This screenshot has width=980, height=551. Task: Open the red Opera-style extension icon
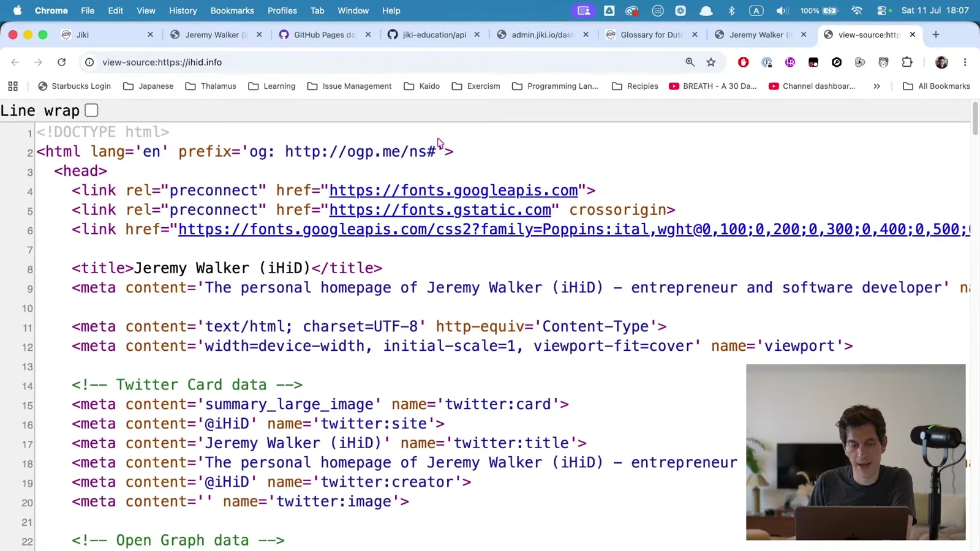744,62
